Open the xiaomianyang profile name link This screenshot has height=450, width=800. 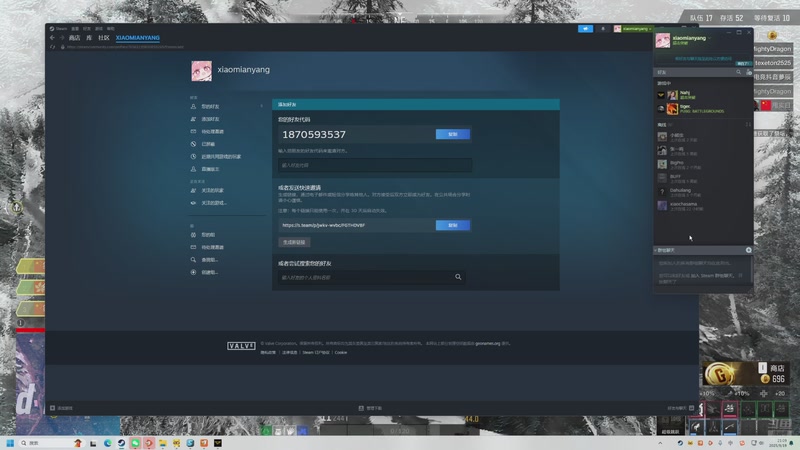243,69
